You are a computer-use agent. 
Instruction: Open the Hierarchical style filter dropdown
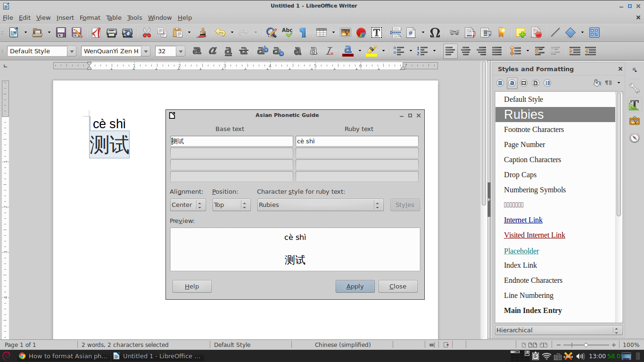point(559,330)
